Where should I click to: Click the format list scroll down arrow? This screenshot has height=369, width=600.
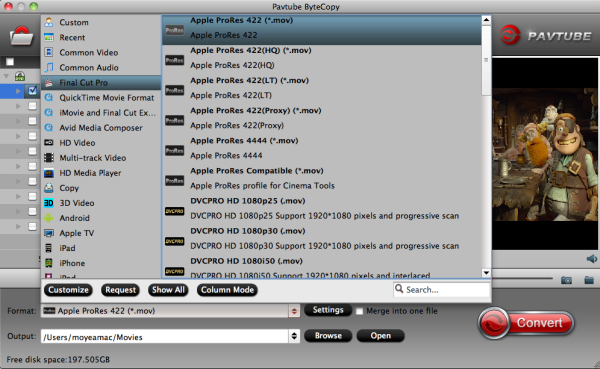[x=486, y=273]
